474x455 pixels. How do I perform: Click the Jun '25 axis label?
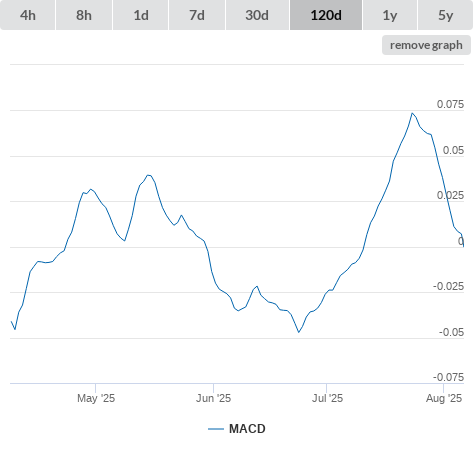click(x=213, y=398)
